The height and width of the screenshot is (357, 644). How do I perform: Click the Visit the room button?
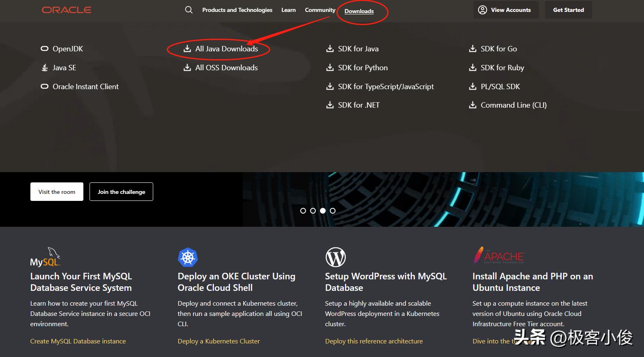(57, 192)
